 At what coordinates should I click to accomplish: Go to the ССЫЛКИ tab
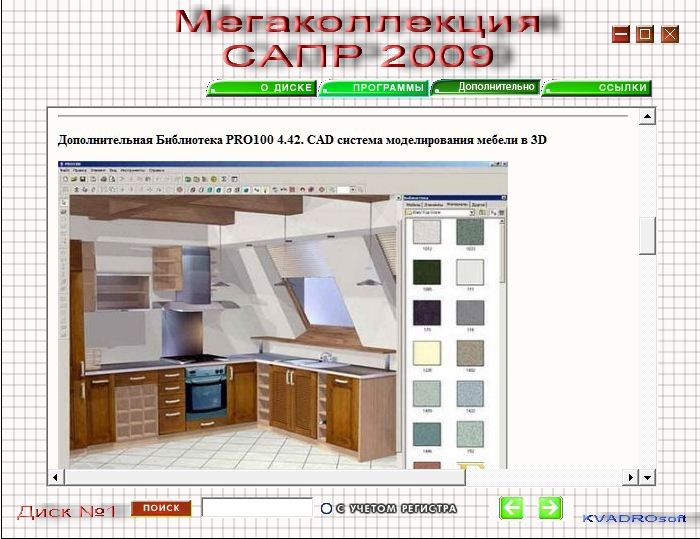[597, 88]
